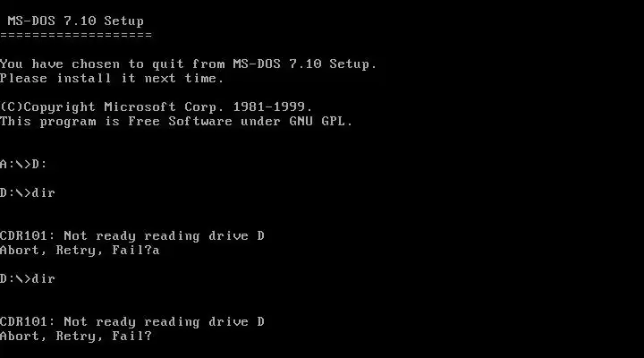Click the word Microsoft in the copyright line
This screenshot has height=358, width=644.
point(140,107)
